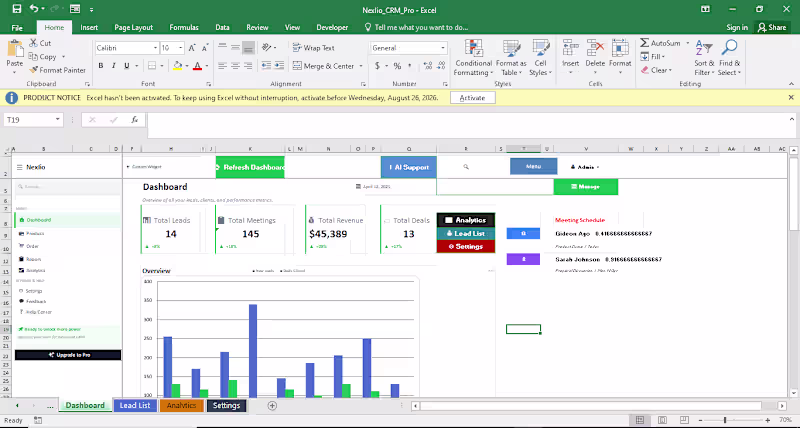Open the General number format dropdown

tap(442, 48)
